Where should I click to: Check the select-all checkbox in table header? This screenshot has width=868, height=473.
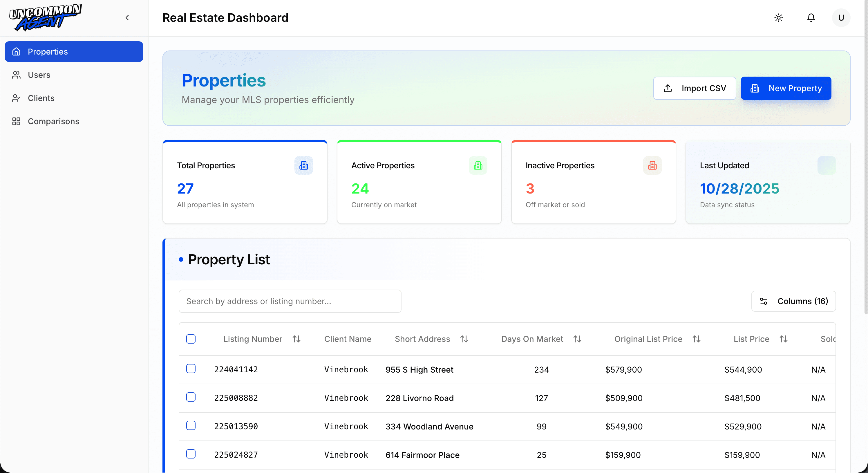tap(191, 339)
